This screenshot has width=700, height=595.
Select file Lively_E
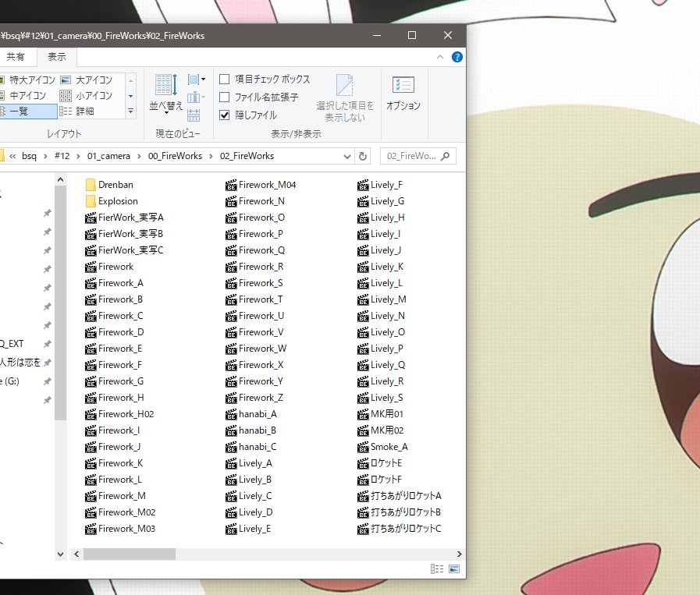pos(249,529)
